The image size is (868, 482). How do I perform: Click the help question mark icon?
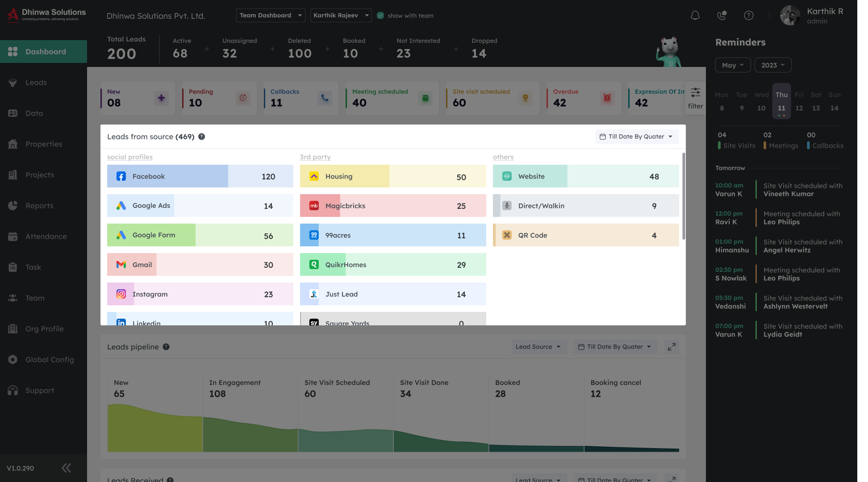(x=749, y=16)
